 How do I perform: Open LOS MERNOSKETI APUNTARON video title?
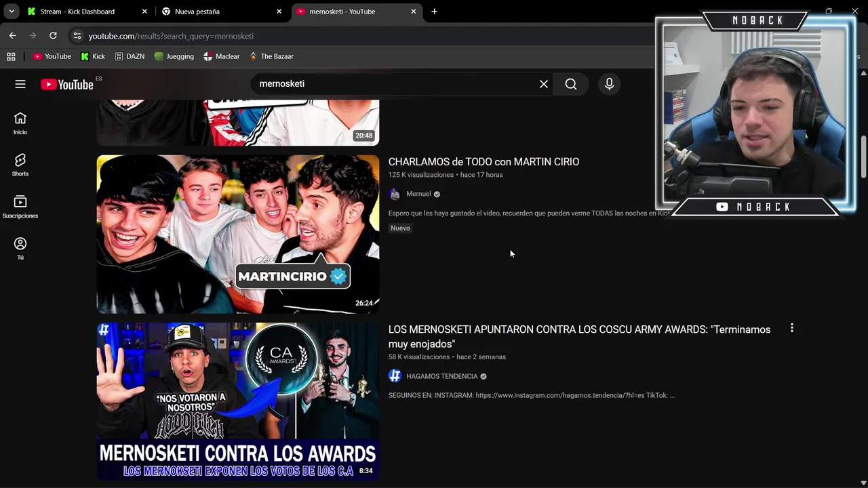[x=579, y=337]
